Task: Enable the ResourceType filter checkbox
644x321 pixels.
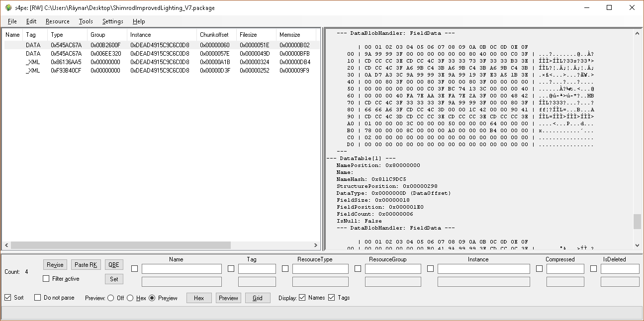Action: 285,269
